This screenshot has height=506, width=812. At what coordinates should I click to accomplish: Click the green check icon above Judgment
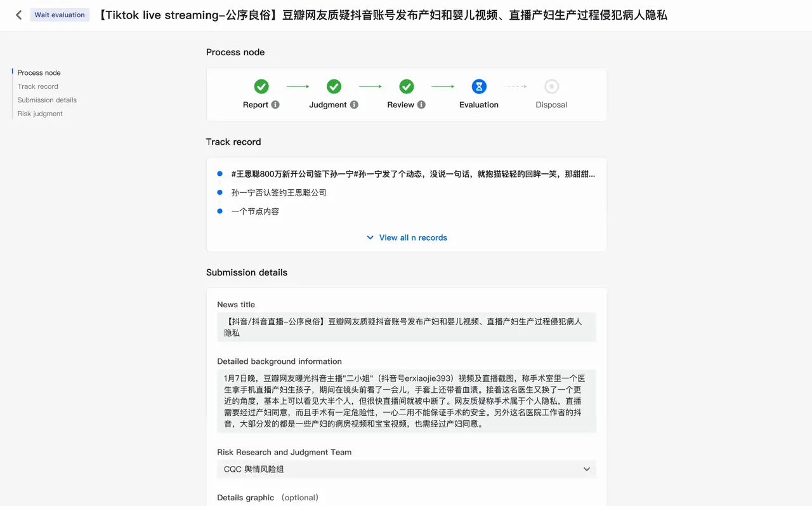tap(334, 86)
